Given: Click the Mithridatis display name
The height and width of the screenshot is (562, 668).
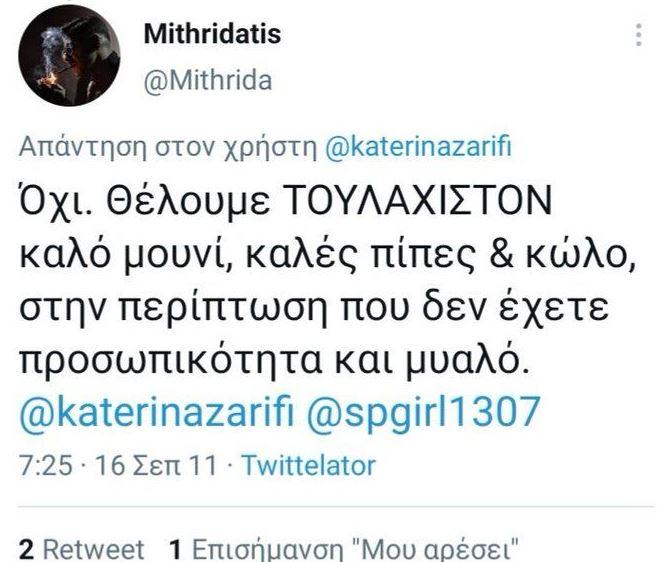Looking at the screenshot, I should click(213, 34).
